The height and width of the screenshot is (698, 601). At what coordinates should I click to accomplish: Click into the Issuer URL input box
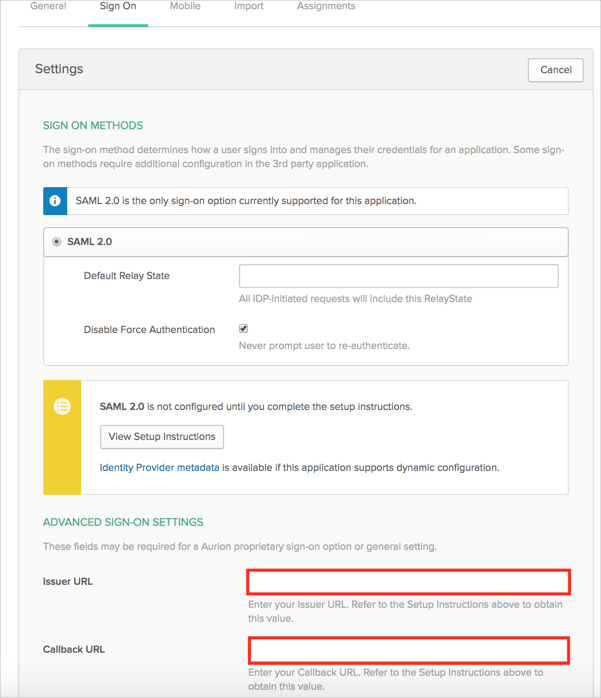tap(408, 582)
